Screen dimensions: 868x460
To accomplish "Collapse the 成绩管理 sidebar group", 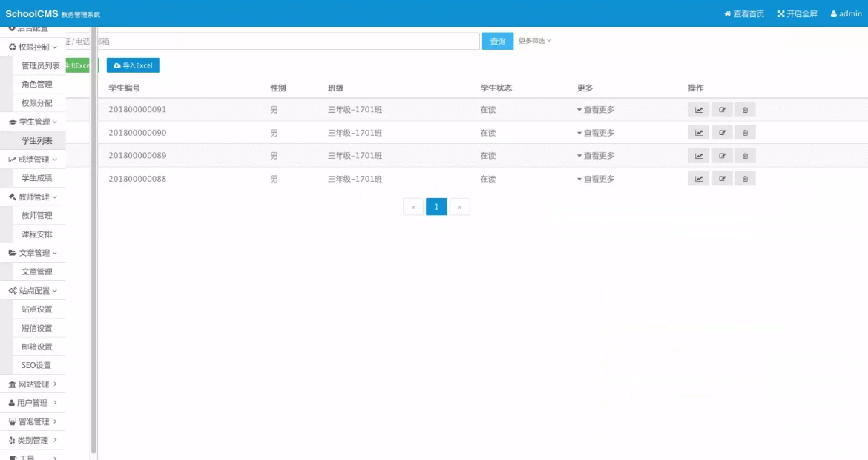I will [33, 160].
